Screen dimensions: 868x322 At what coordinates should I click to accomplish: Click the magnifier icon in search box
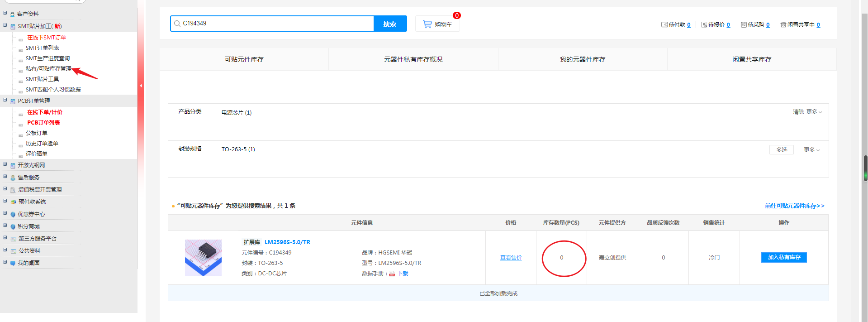pos(177,24)
